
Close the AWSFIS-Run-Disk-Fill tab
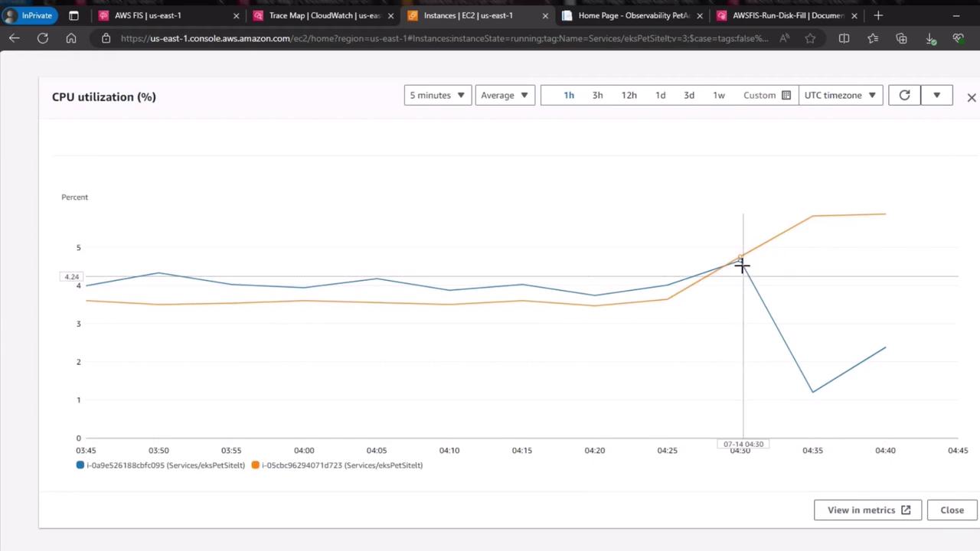854,15
